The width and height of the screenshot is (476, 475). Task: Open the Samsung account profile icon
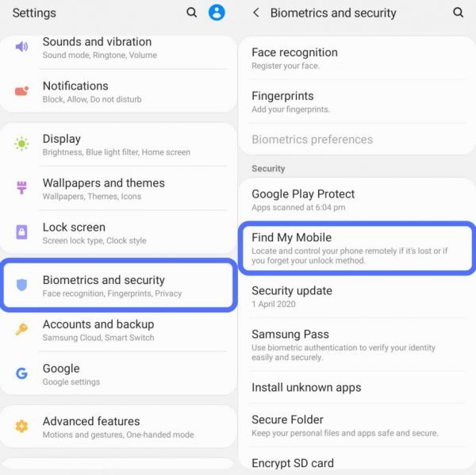pos(217,13)
